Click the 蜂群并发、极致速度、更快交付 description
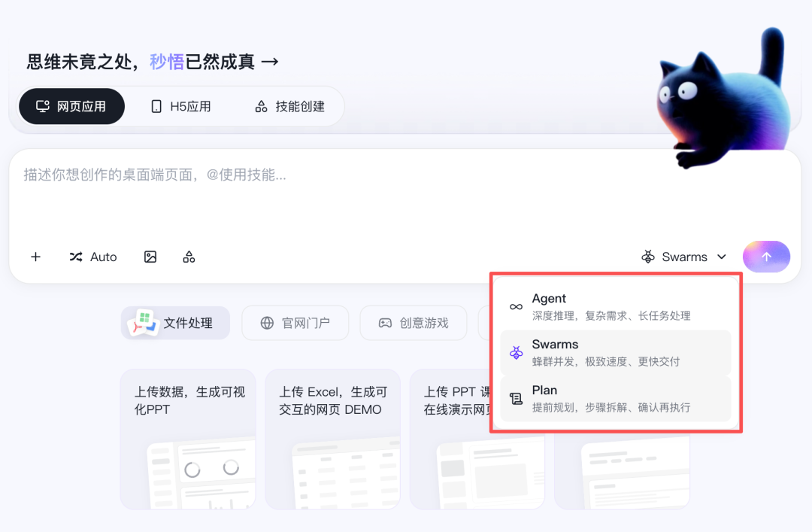The height and width of the screenshot is (532, 812). pos(606,361)
